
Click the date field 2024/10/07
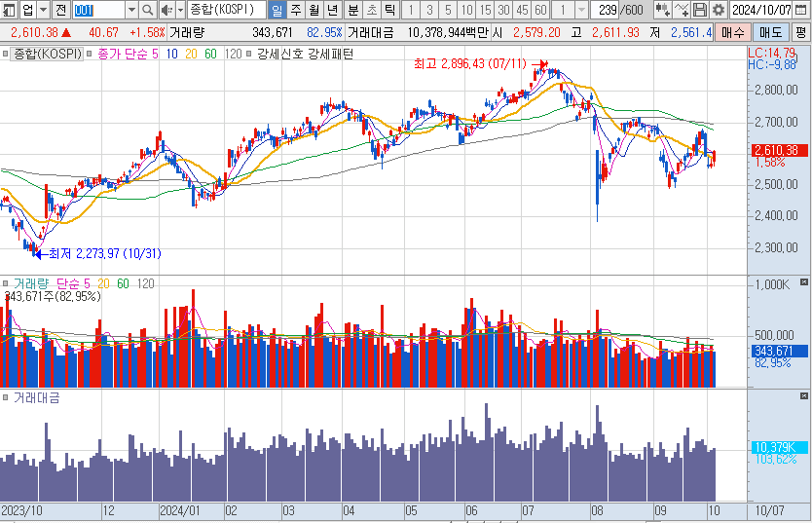click(761, 10)
